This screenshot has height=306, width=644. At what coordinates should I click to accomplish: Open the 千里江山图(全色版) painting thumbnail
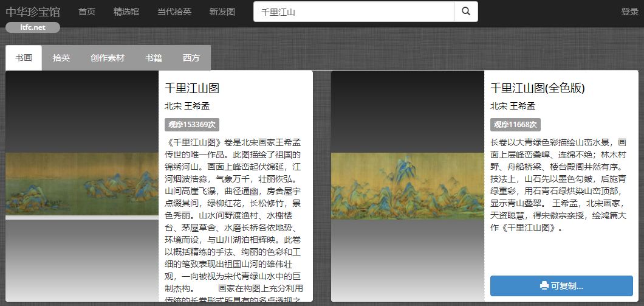pyautogui.click(x=408, y=185)
